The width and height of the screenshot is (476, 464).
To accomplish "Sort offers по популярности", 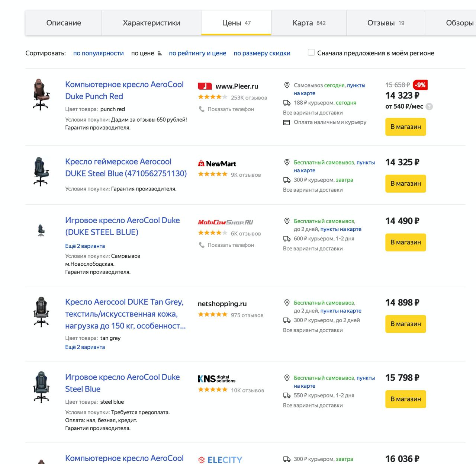I will click(99, 53).
